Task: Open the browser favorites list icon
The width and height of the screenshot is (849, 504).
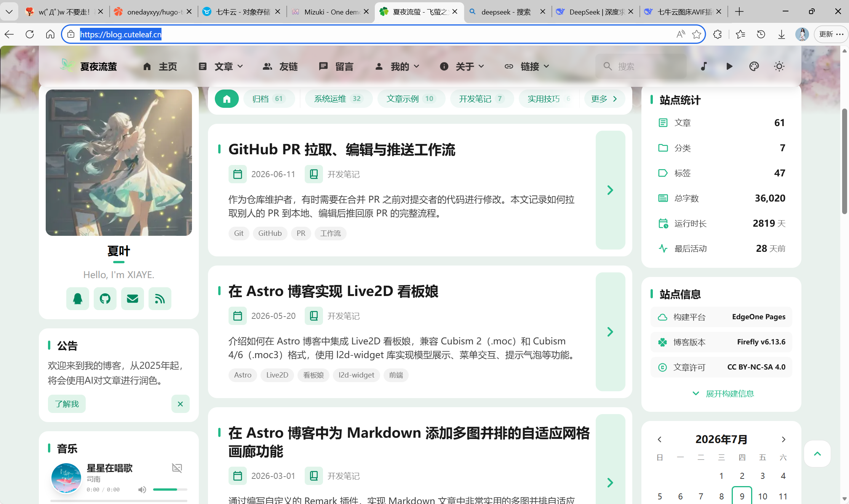Action: tap(740, 34)
